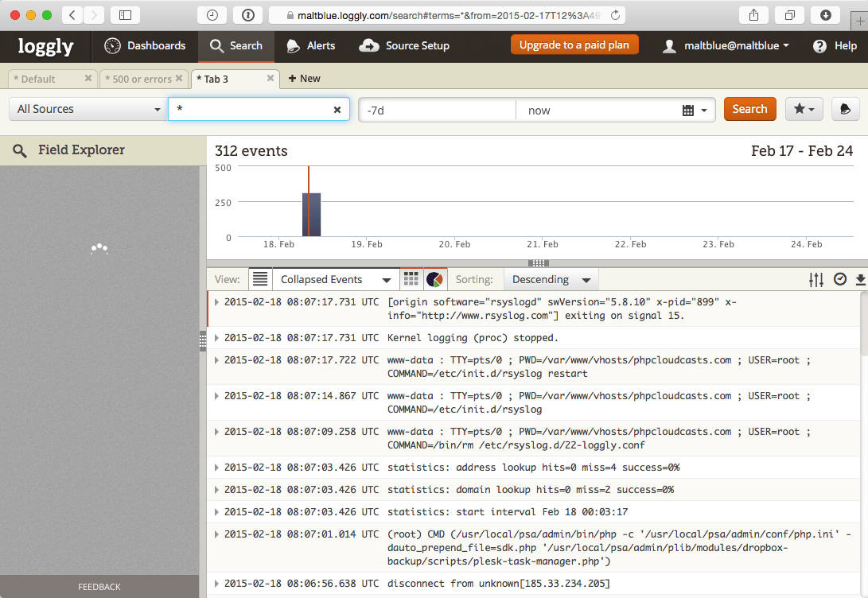Click the 1Password extension icon
The width and height of the screenshot is (868, 598).
click(x=248, y=15)
